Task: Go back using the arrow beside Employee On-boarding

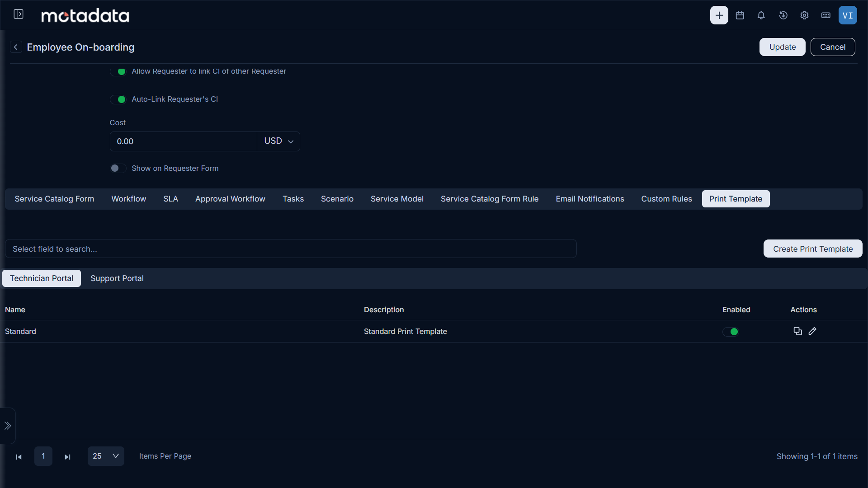Action: click(16, 47)
